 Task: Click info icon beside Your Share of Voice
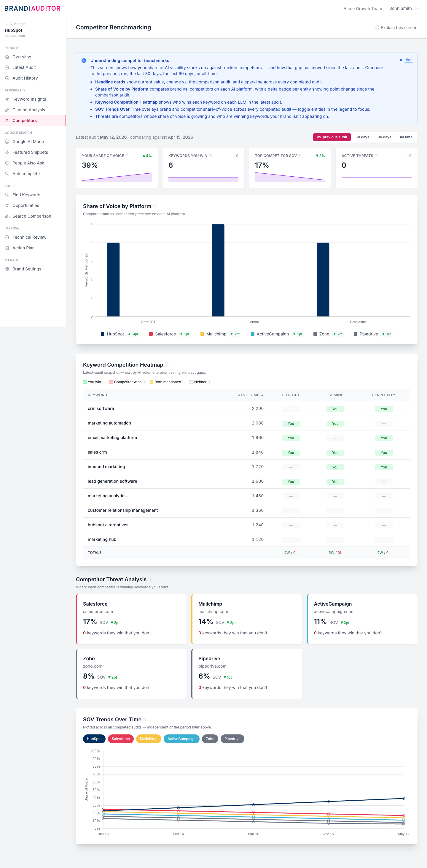(x=127, y=156)
